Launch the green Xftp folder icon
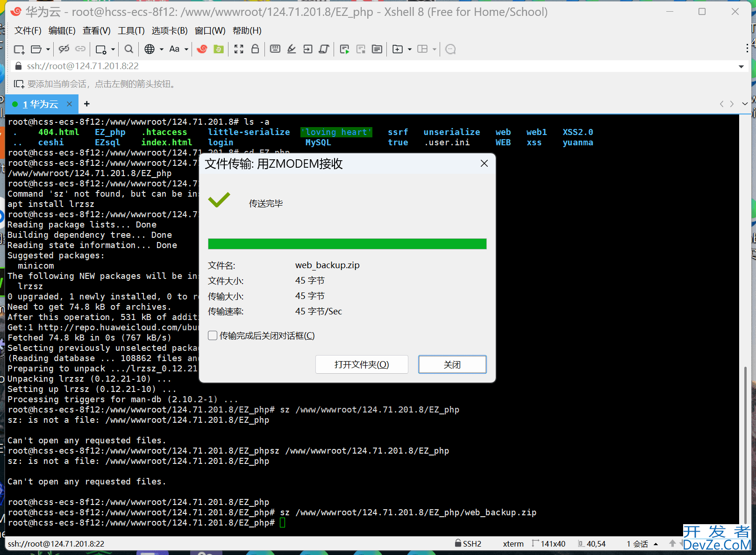756x555 pixels. pyautogui.click(x=218, y=49)
